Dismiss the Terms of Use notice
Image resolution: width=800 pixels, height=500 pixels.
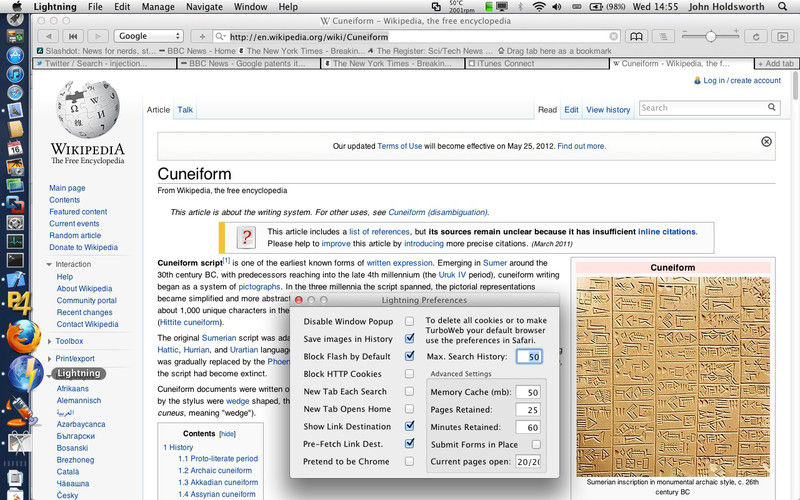766,142
